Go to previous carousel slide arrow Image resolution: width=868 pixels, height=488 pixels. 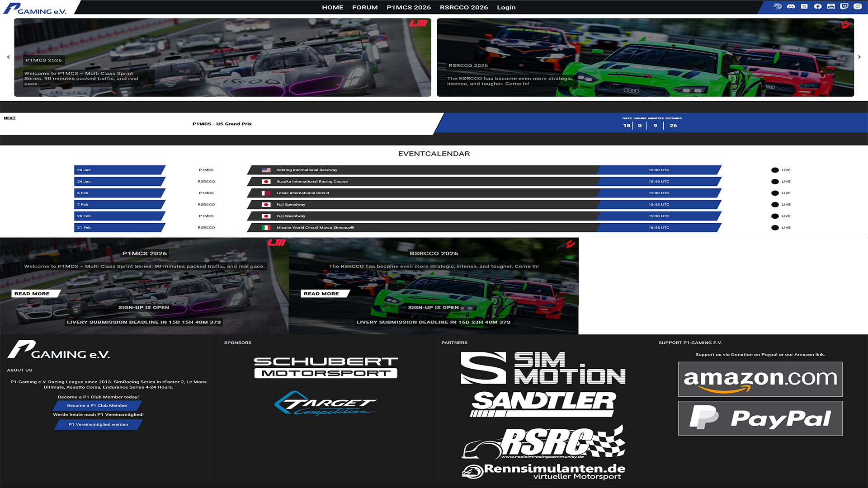tap(8, 57)
